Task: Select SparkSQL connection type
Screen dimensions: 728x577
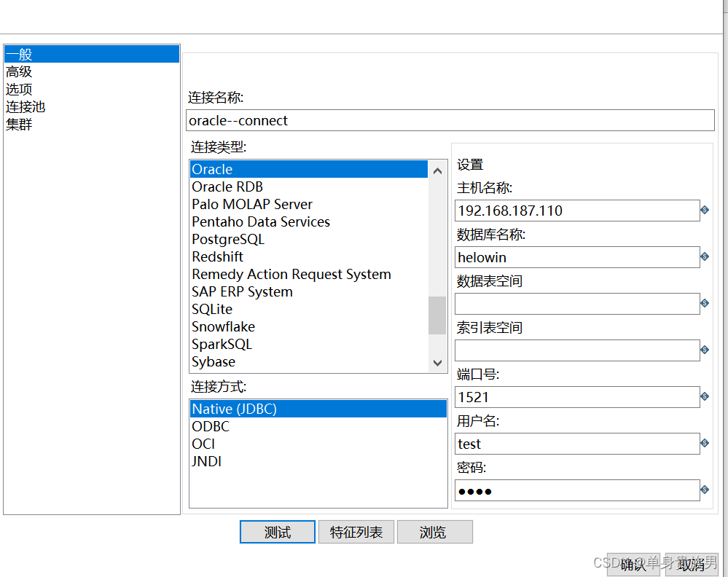Action: click(x=309, y=344)
